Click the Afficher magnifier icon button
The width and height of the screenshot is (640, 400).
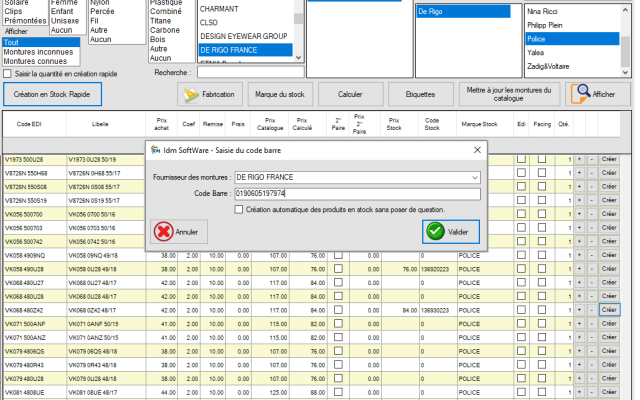[x=598, y=94]
